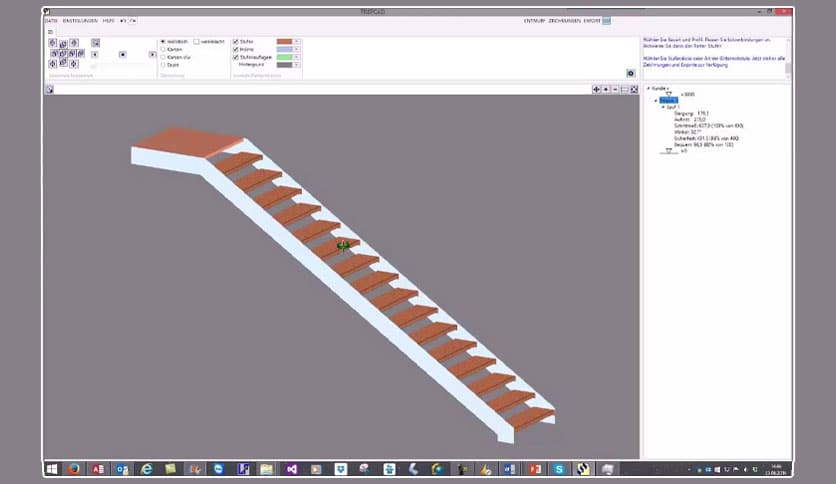Screen dimensions: 836x484
Task: Open the gear settings button in ribbon
Action: pos(631,73)
